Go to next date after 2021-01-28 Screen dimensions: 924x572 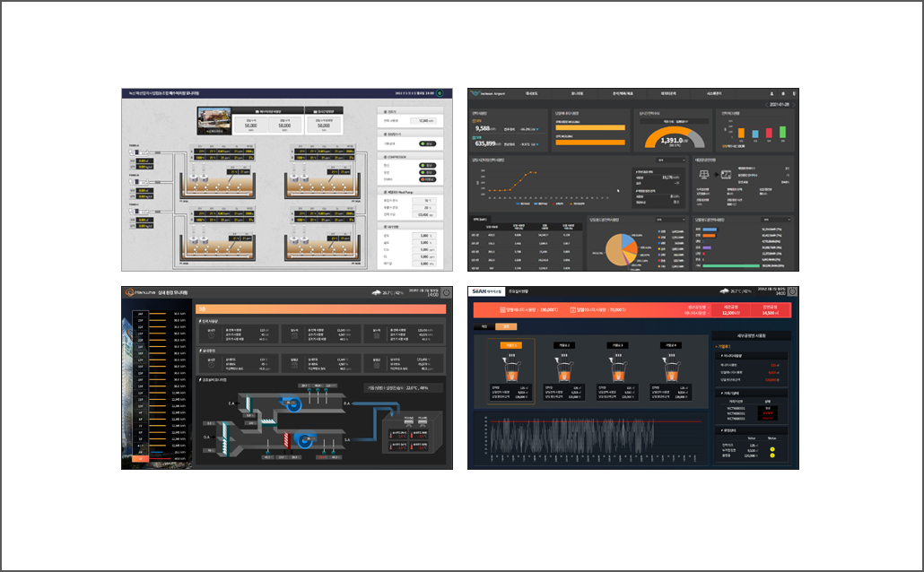[793, 104]
